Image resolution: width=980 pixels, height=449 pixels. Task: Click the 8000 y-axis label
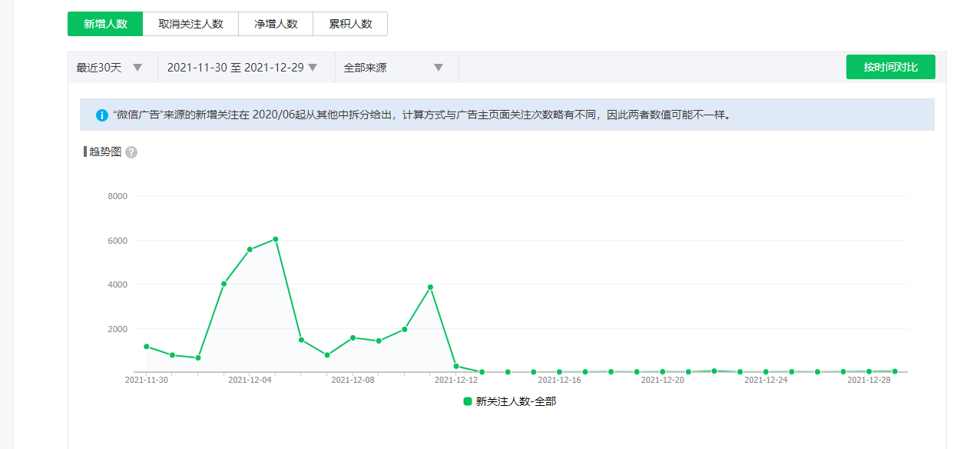(117, 196)
